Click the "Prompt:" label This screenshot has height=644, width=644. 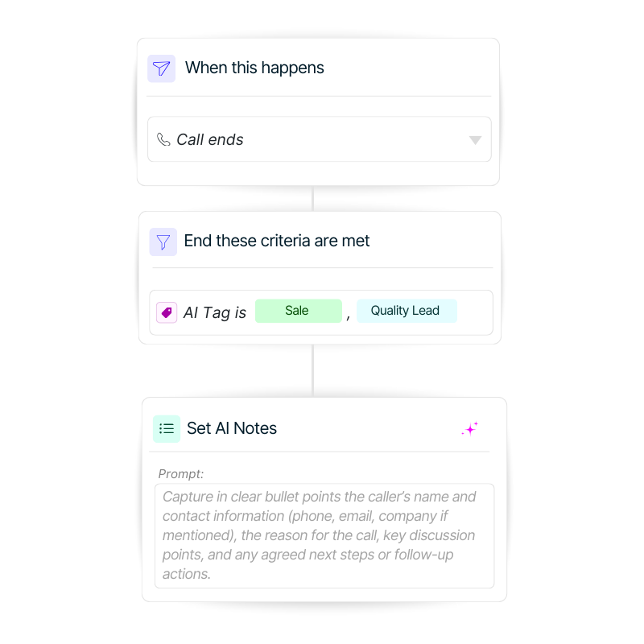click(x=181, y=473)
